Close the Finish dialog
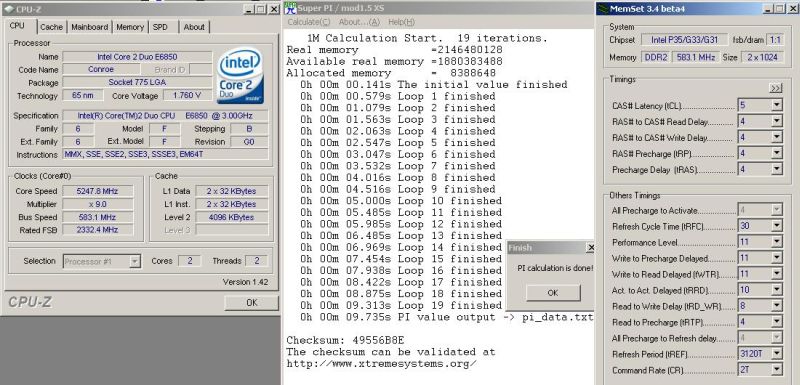This screenshot has height=385, width=800. pyautogui.click(x=590, y=248)
